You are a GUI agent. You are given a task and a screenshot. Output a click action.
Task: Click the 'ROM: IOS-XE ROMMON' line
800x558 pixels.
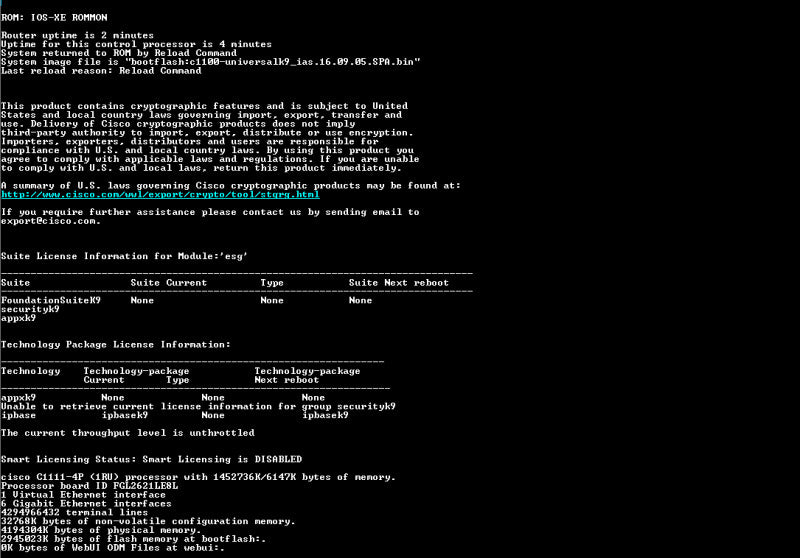[54, 17]
